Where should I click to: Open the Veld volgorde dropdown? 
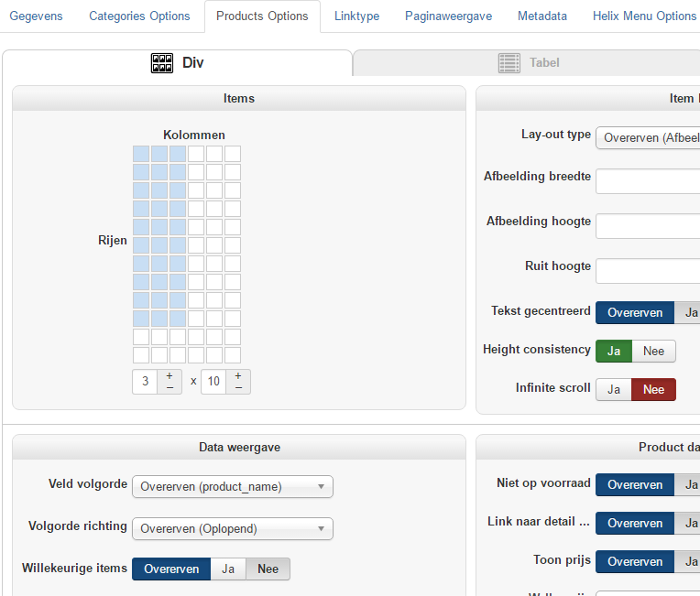tap(233, 486)
